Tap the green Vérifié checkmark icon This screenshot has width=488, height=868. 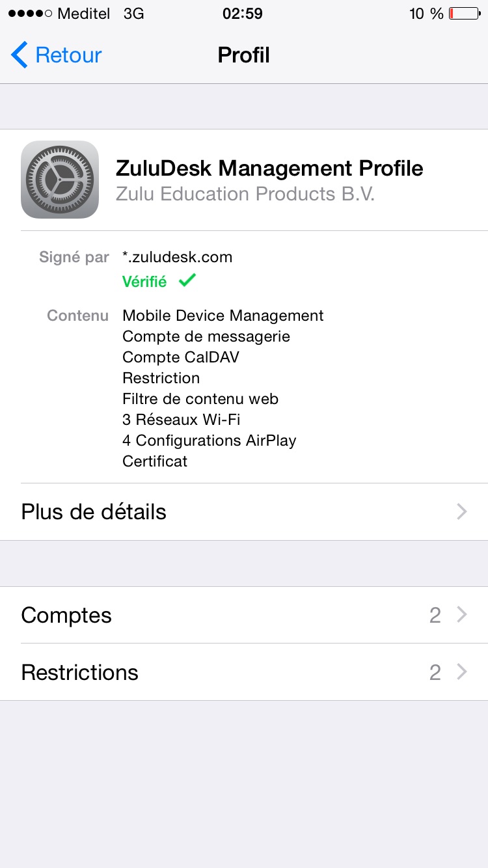187,280
